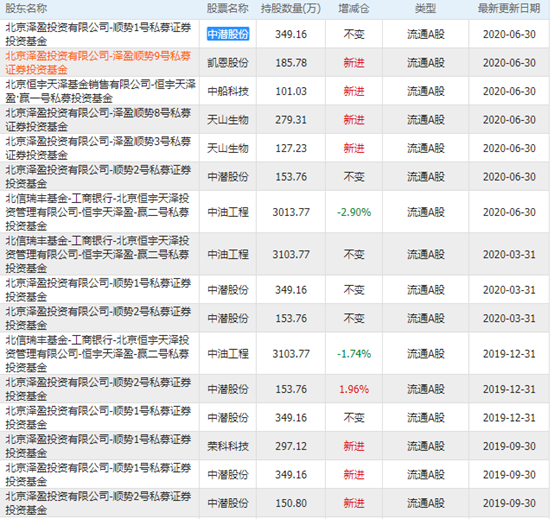Viewport: 554px width, 519px height.
Task: Click 北信瑞丰基金 shareholder in the -1.74% row
Action: [x=97, y=354]
